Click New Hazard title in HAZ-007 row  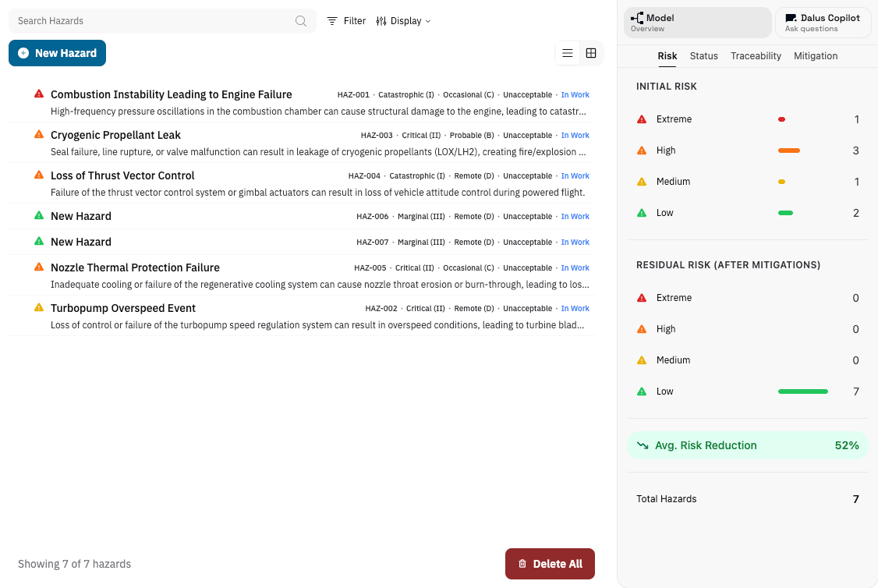[x=81, y=242]
